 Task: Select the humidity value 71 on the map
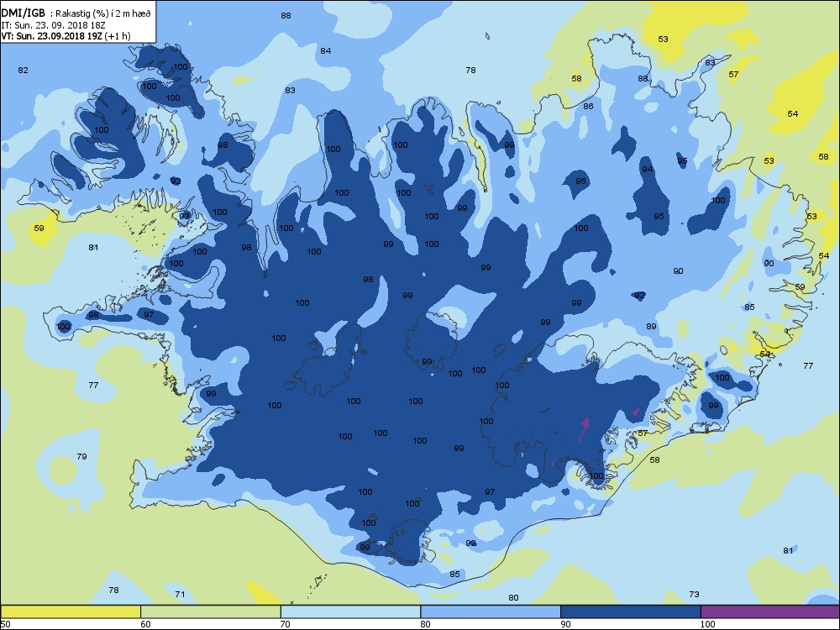[x=180, y=594]
